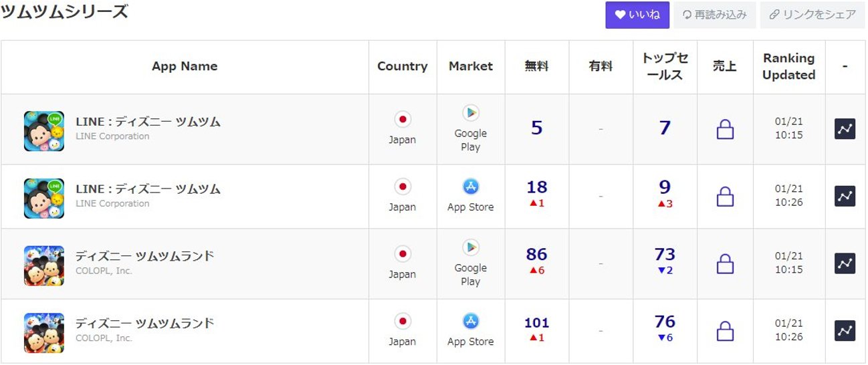Click the top sales rank value 7
This screenshot has width=868, height=365.
(x=665, y=128)
